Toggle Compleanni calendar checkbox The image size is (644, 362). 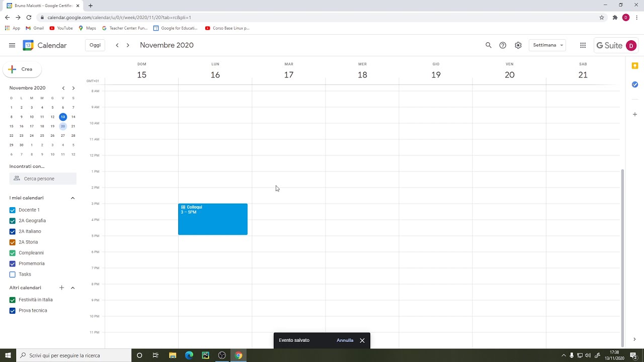click(x=13, y=253)
